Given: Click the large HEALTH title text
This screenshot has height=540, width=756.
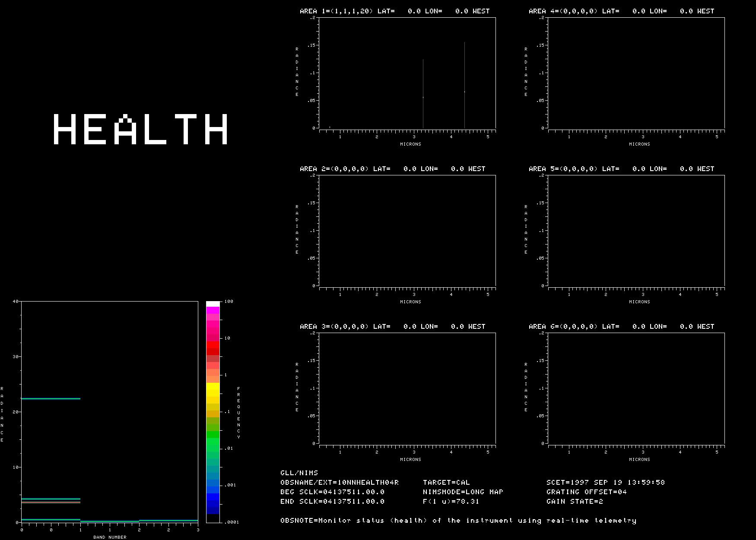Looking at the screenshot, I should (x=141, y=129).
